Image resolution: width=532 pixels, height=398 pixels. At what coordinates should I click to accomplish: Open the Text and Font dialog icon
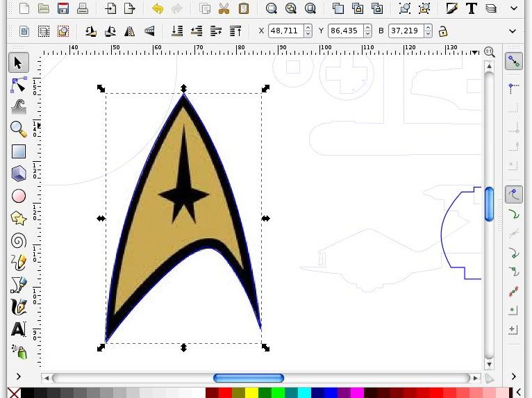tap(472, 8)
